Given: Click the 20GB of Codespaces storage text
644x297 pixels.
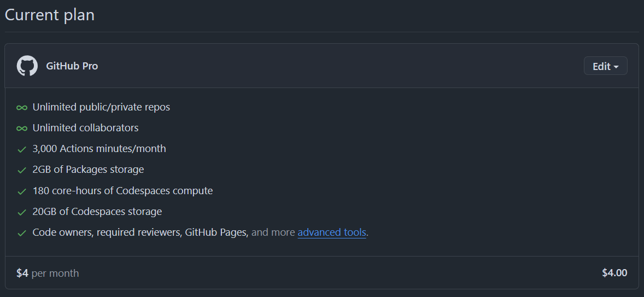Looking at the screenshot, I should [97, 212].
